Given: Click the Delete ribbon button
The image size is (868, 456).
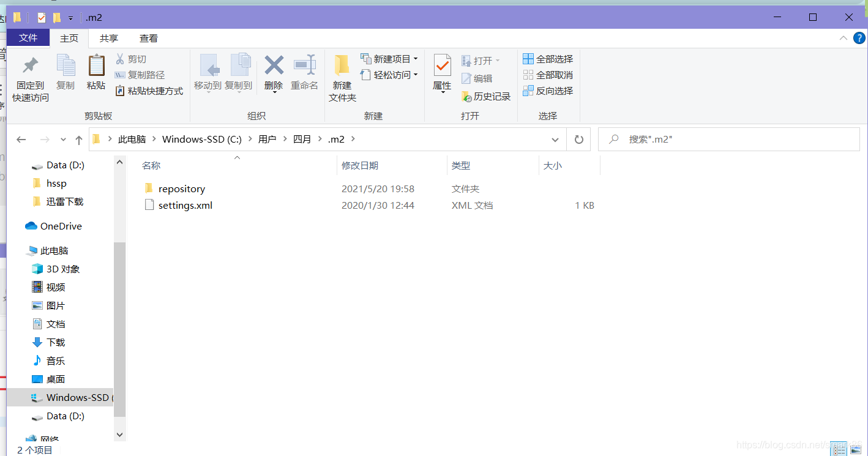Looking at the screenshot, I should tap(274, 73).
